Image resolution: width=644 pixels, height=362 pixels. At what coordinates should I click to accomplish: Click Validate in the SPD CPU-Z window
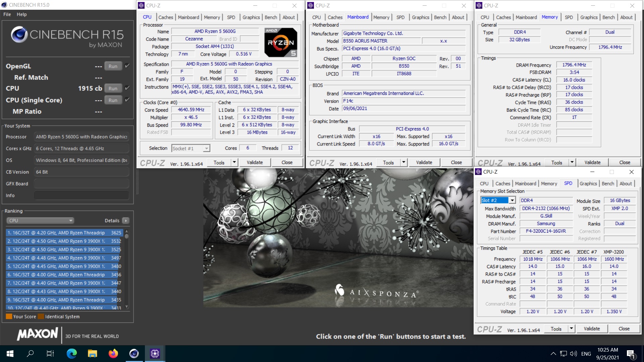(x=592, y=328)
